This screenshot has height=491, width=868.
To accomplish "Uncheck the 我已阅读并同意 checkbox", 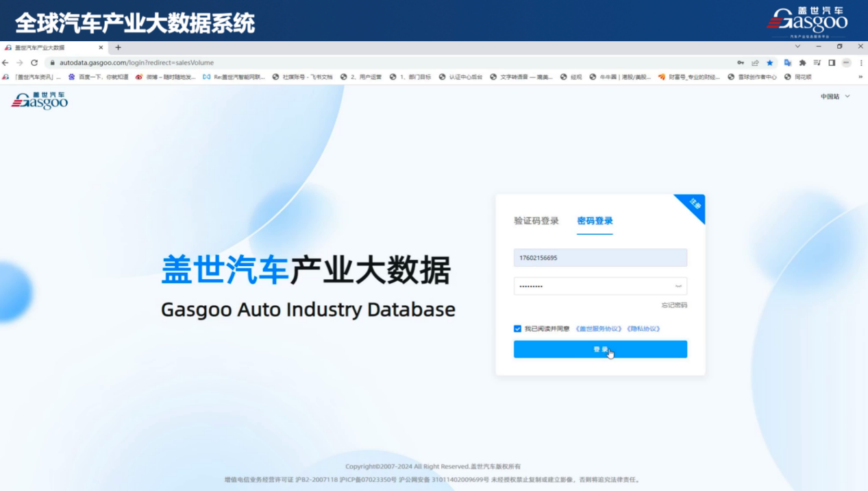I will click(x=517, y=328).
